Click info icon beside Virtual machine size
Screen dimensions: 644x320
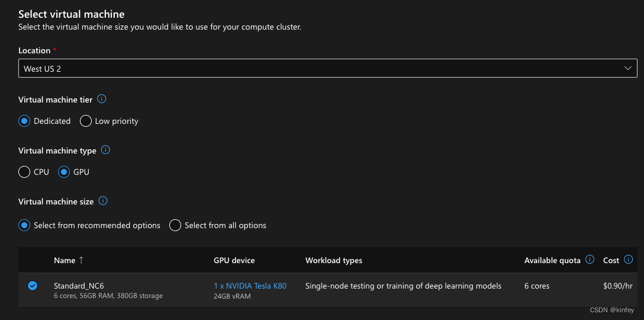(x=103, y=201)
